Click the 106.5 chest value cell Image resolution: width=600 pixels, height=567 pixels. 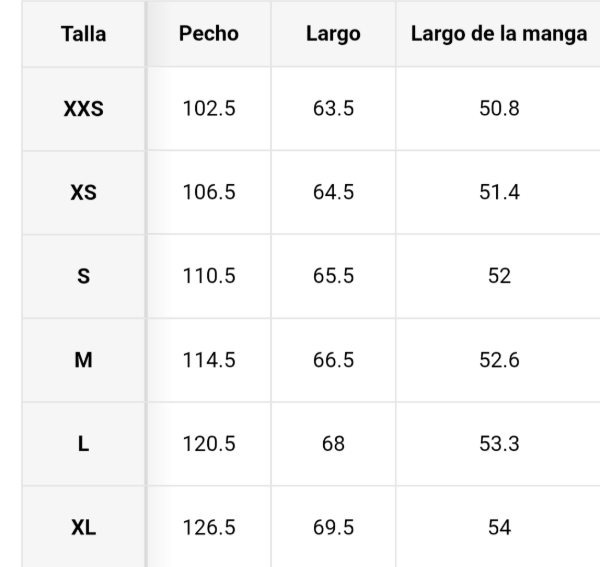click(209, 193)
